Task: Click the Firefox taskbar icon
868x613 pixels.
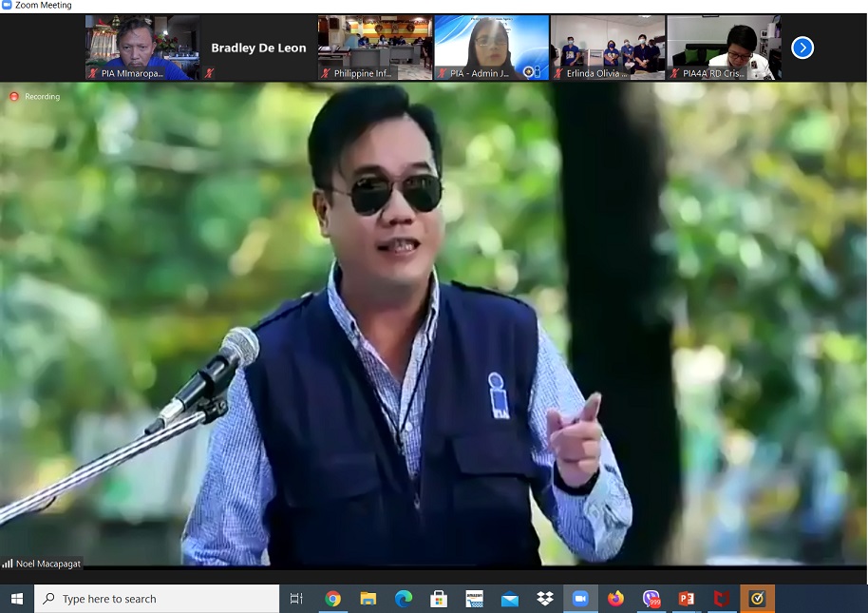Action: coord(615,599)
